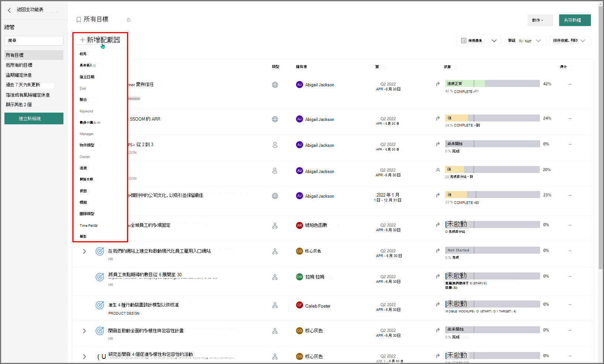Click the 另存新檔 save as button

click(x=575, y=20)
